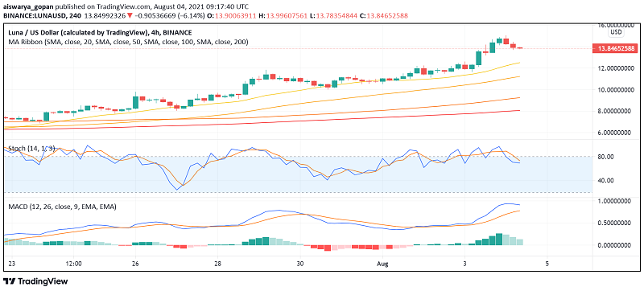The image size is (644, 291).
Task: Click the yellow 20 SMA line end
Action: click(519, 63)
